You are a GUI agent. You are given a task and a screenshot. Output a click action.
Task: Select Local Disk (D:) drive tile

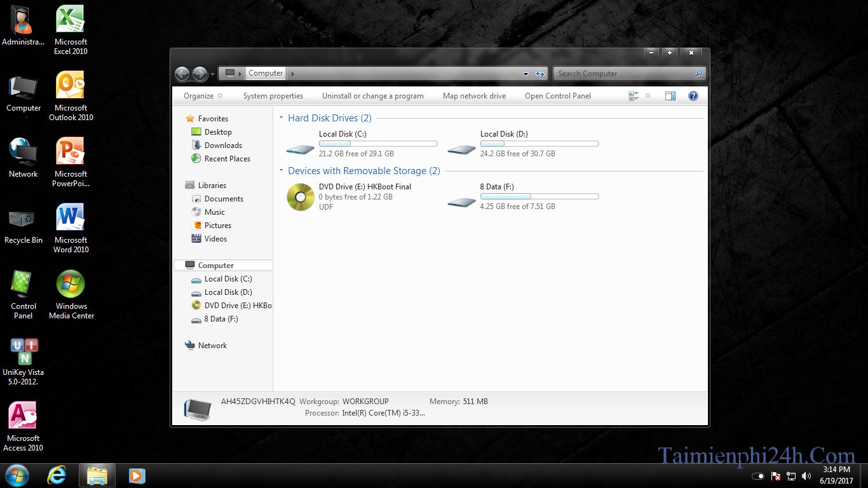[x=523, y=144]
